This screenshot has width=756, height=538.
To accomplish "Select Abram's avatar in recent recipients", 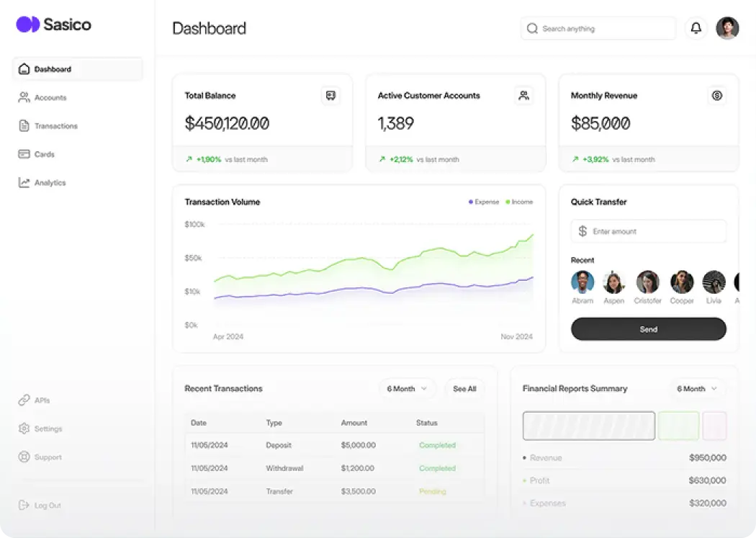I will point(582,282).
